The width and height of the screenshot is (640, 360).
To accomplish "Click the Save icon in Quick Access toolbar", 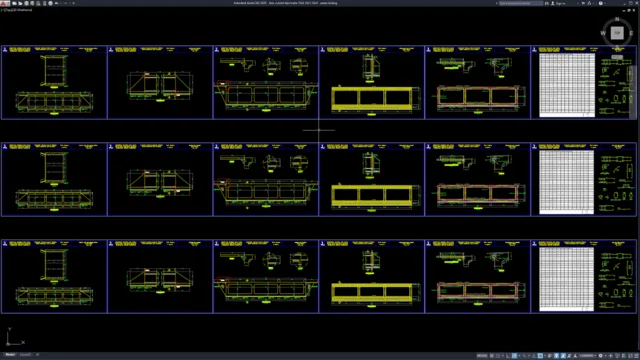I will click(27, 3).
